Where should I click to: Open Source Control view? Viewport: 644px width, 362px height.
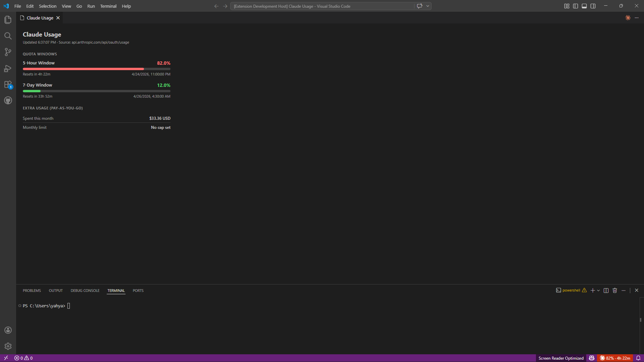(x=8, y=52)
